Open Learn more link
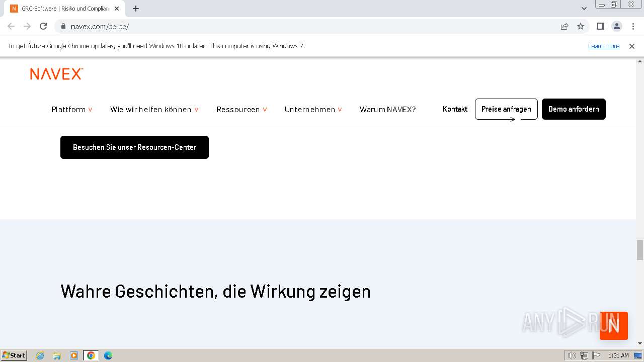 pyautogui.click(x=604, y=46)
